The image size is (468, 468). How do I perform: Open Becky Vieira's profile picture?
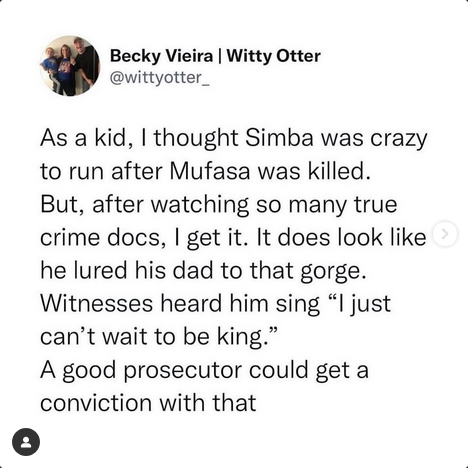click(70, 66)
